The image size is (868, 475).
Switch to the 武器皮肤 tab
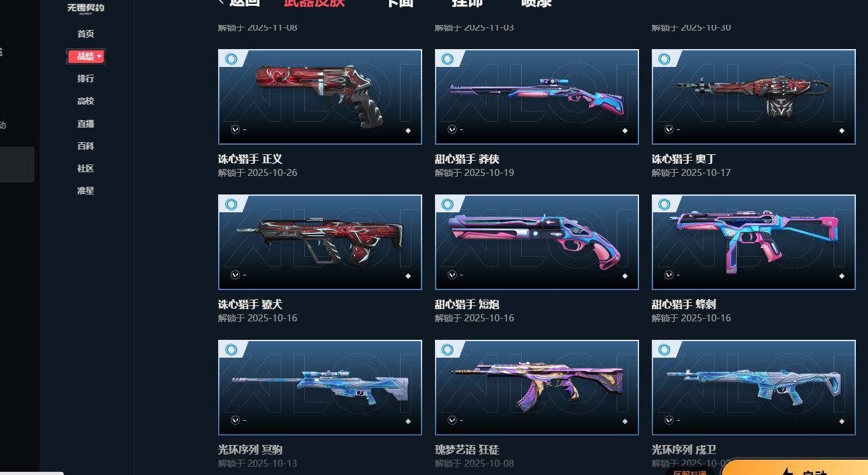pyautogui.click(x=314, y=3)
